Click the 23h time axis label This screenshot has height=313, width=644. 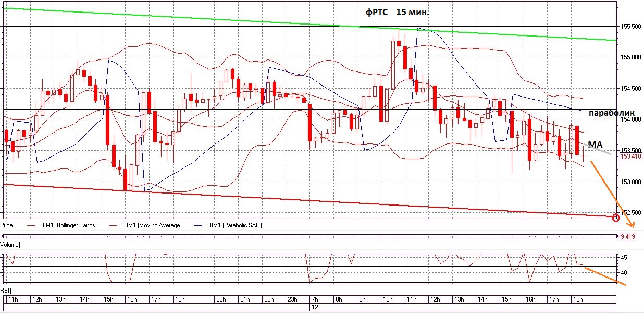292,299
